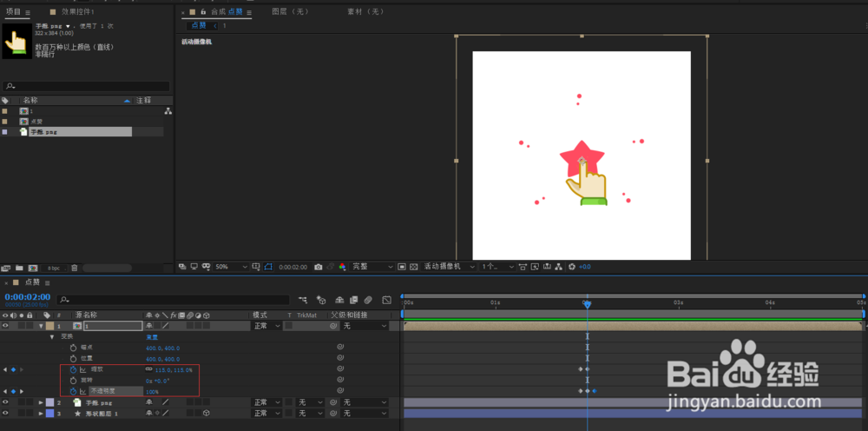Click the 重置 transform reset link
Viewport: 868px width, 431px height.
[152, 337]
